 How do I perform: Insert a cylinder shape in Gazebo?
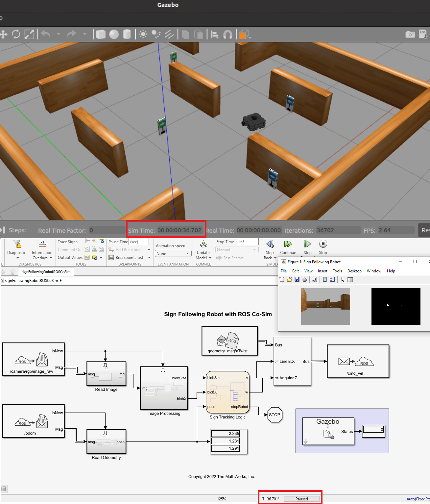click(127, 34)
